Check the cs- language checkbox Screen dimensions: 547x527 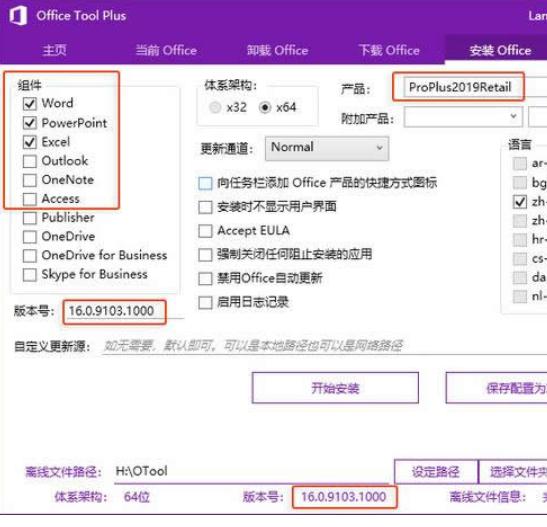[x=520, y=259]
